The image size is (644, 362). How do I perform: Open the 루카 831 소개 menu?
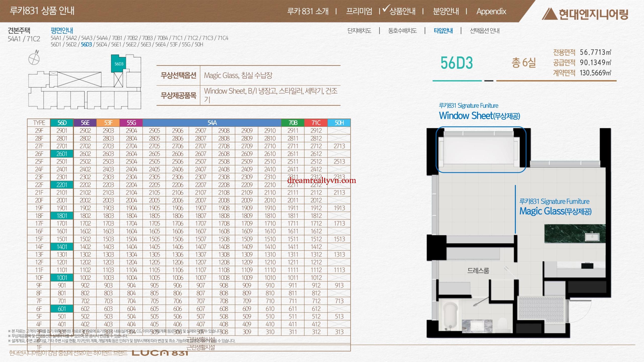(308, 11)
